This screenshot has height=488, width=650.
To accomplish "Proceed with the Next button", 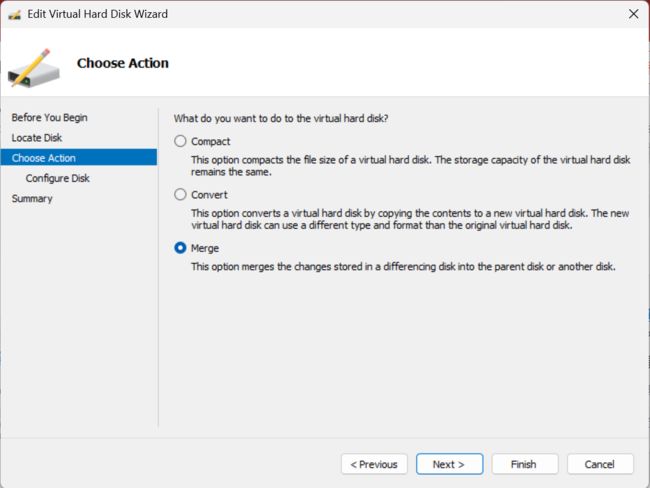I will [x=449, y=464].
